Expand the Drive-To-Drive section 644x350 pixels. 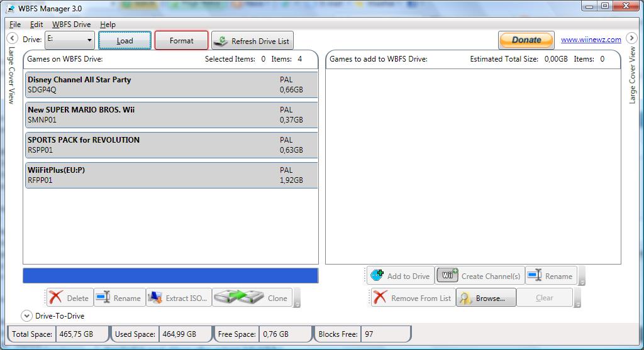(x=26, y=315)
